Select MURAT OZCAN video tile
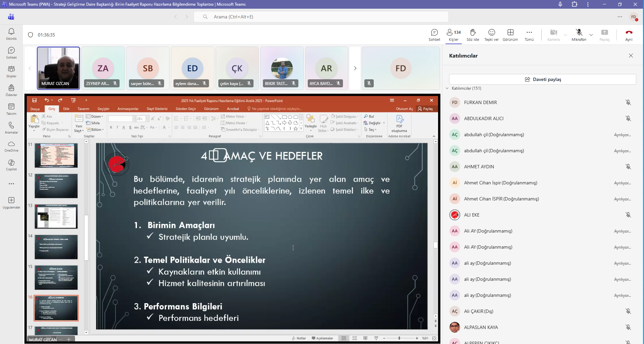The image size is (644, 344). click(x=58, y=68)
